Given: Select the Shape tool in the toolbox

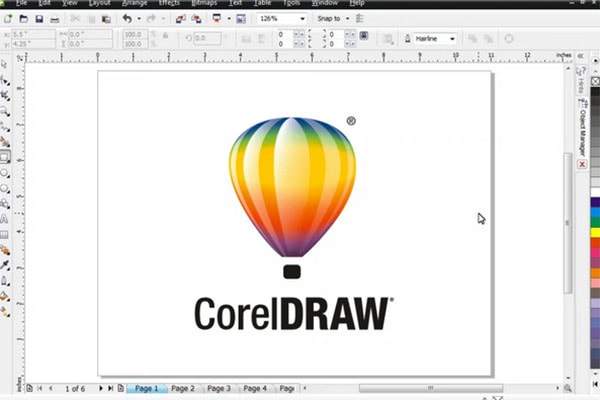Looking at the screenshot, I should coord(5,80).
